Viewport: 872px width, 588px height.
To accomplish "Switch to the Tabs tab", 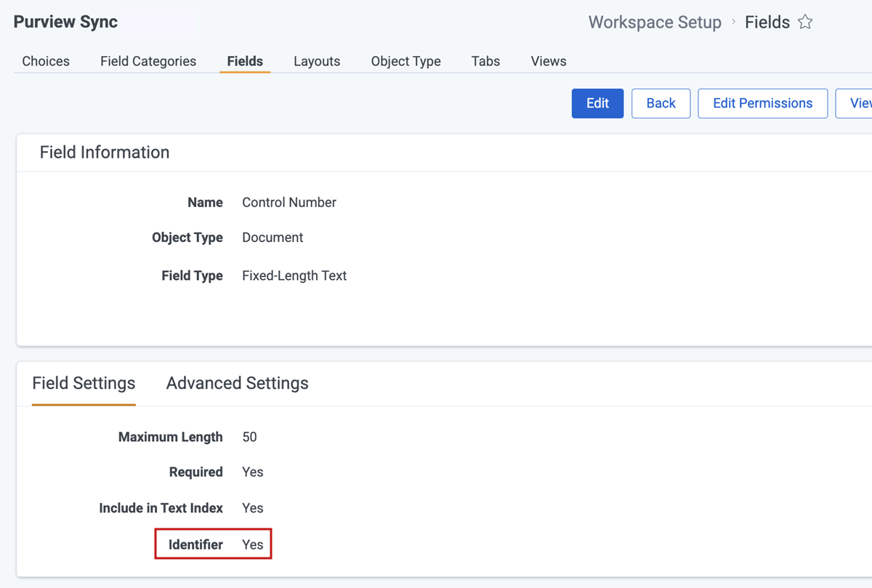I will pos(485,61).
